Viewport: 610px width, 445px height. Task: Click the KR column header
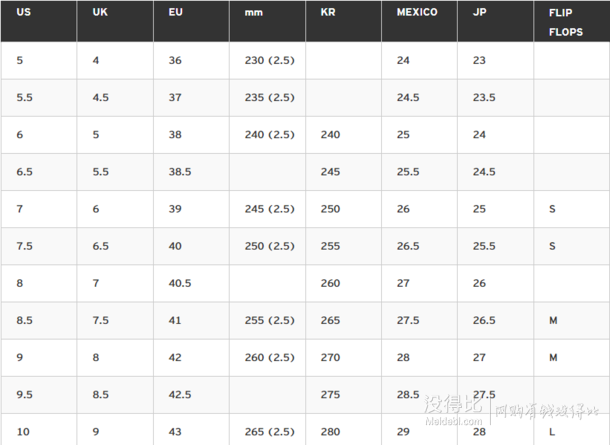click(x=344, y=21)
